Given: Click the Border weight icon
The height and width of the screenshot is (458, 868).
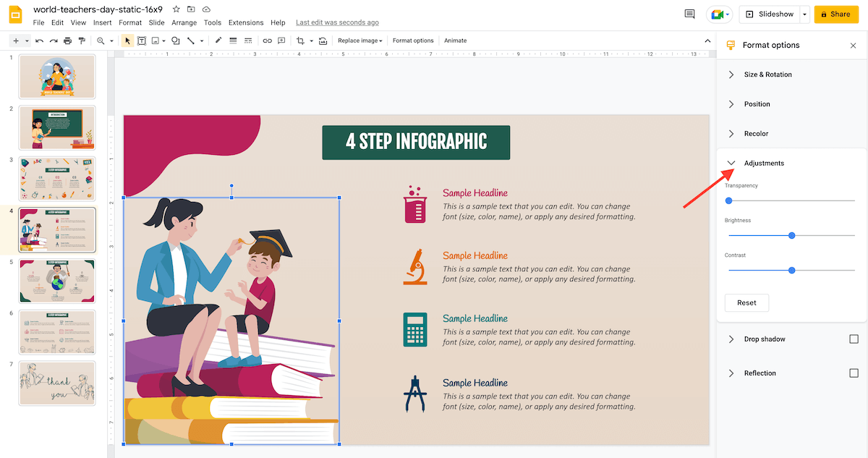Looking at the screenshot, I should 232,41.
